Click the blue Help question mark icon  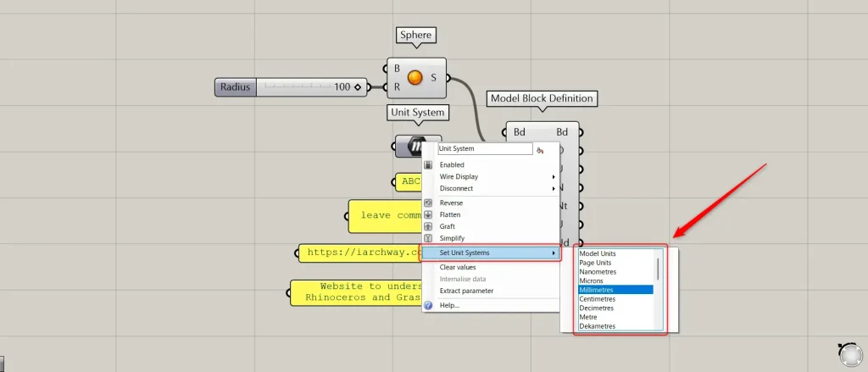pyautogui.click(x=428, y=306)
